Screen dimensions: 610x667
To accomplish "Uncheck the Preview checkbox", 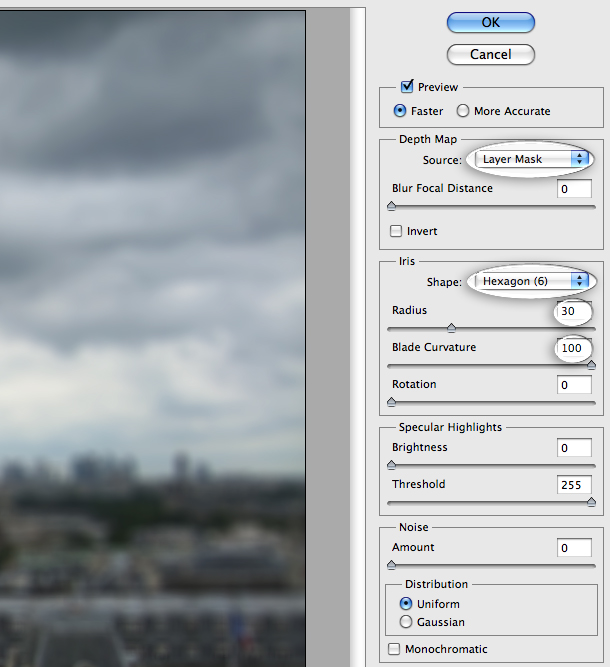I will (407, 86).
